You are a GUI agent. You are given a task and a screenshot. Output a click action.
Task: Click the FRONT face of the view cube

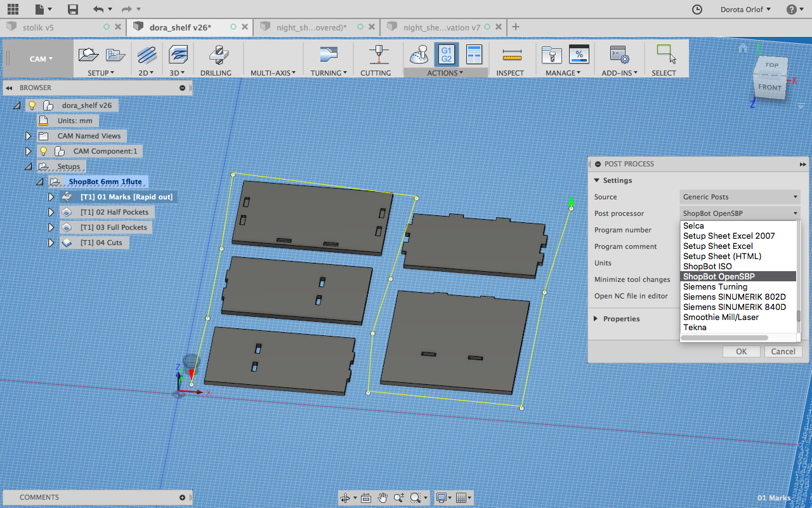(769, 87)
